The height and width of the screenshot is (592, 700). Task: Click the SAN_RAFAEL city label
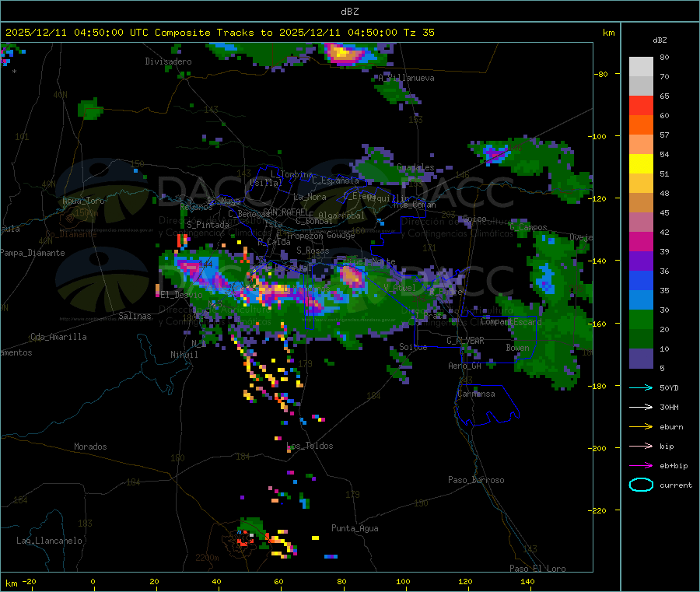point(285,212)
